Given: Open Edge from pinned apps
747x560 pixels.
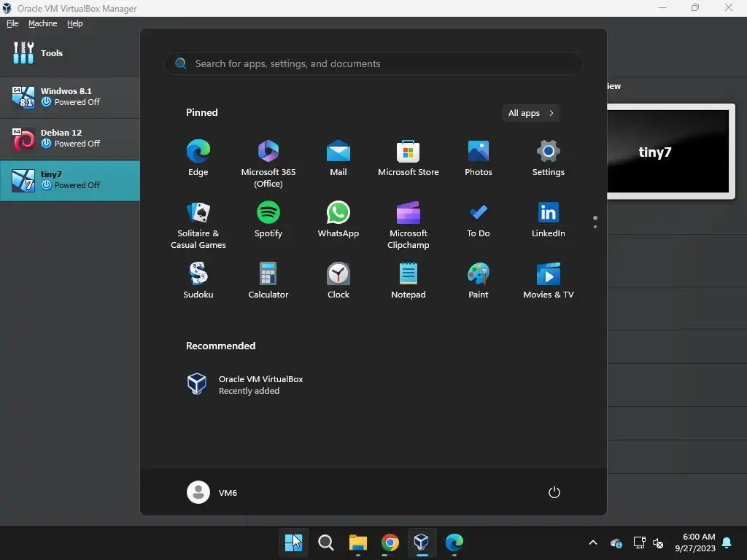Looking at the screenshot, I should point(198,158).
